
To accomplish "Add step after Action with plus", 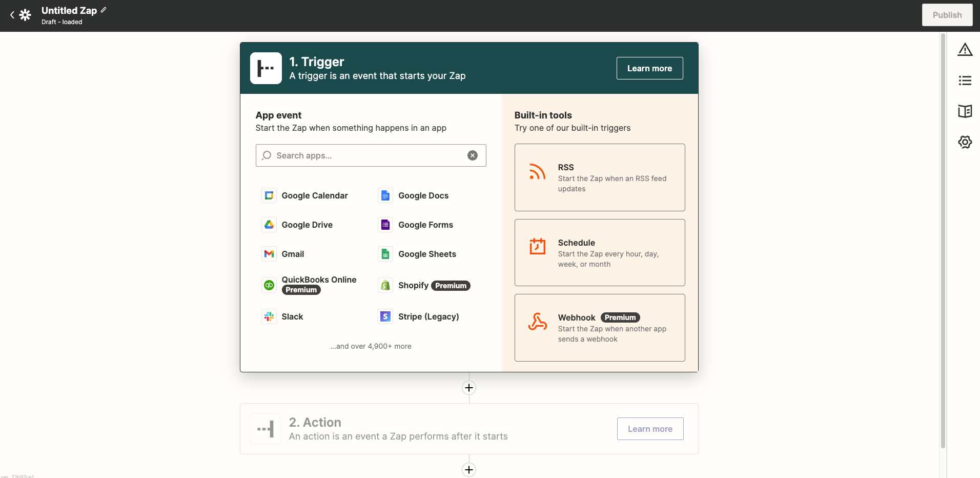I will click(x=469, y=470).
